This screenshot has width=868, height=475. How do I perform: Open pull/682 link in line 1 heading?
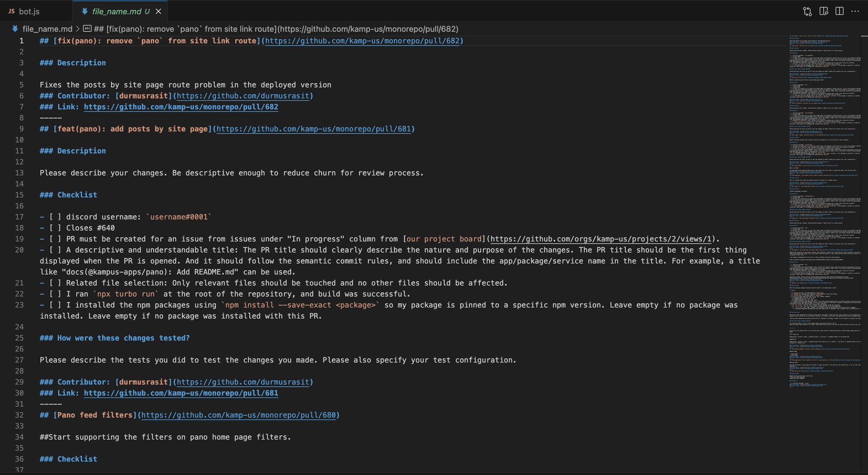[x=362, y=41]
